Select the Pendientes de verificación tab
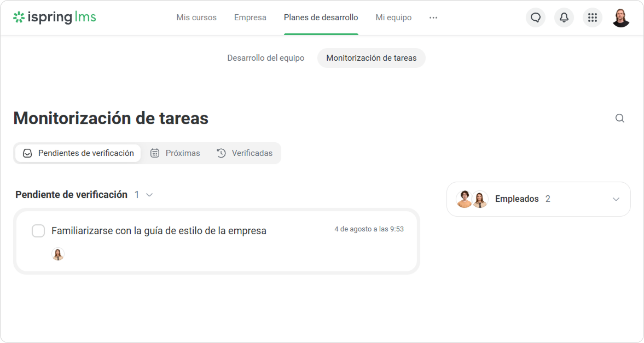The width and height of the screenshot is (644, 343). (x=78, y=153)
